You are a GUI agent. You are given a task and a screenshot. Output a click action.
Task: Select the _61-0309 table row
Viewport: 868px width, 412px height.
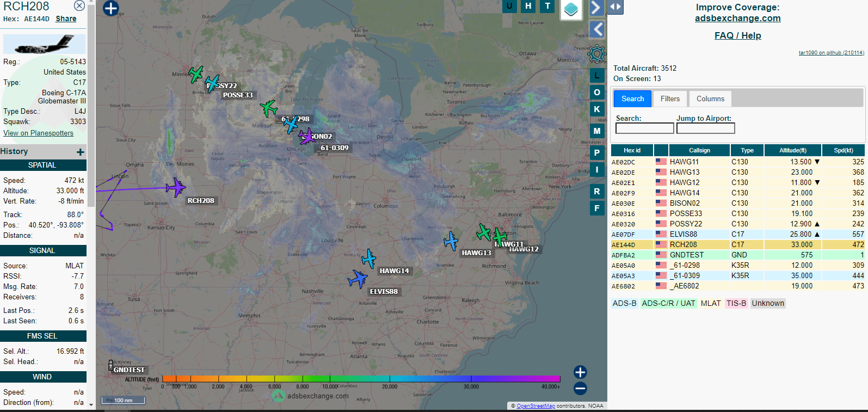(x=738, y=275)
